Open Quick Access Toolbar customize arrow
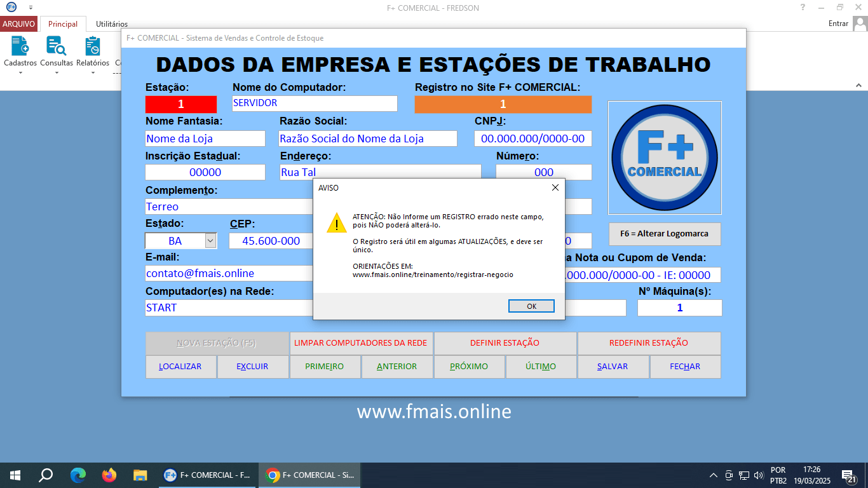Screen dimensions: 868x488 [31, 8]
